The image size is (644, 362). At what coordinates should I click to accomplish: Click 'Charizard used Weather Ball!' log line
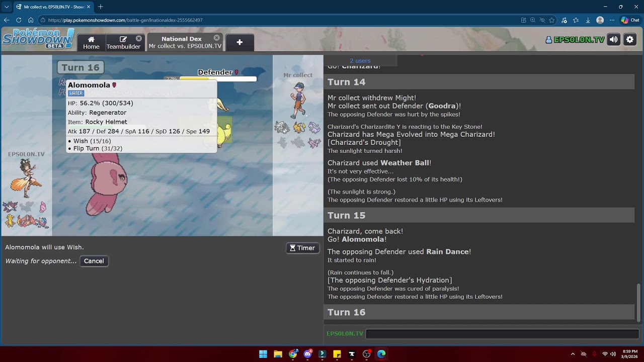379,163
